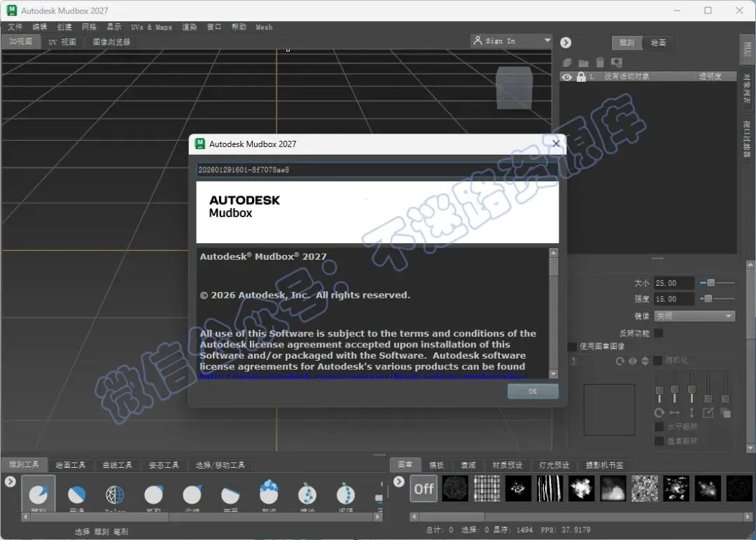Viewport: 756px width, 540px height.
Task: Enable the 使用图章图像 checkbox
Action: pyautogui.click(x=573, y=347)
